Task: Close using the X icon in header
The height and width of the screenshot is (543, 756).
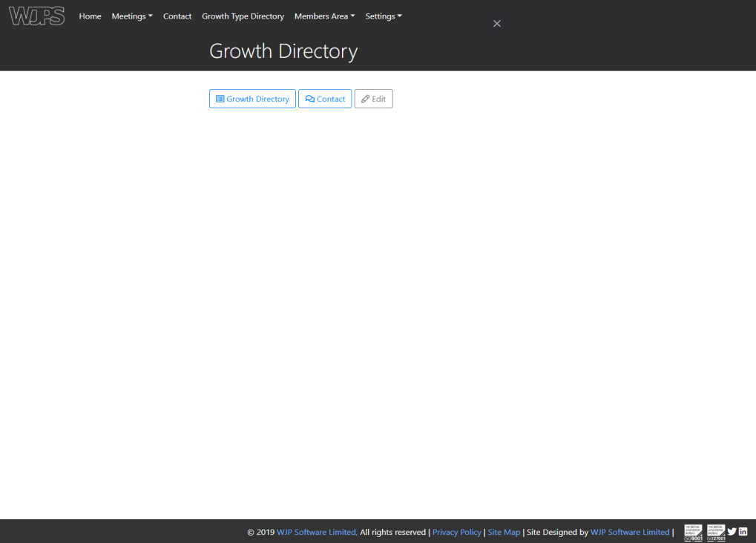Action: (497, 24)
